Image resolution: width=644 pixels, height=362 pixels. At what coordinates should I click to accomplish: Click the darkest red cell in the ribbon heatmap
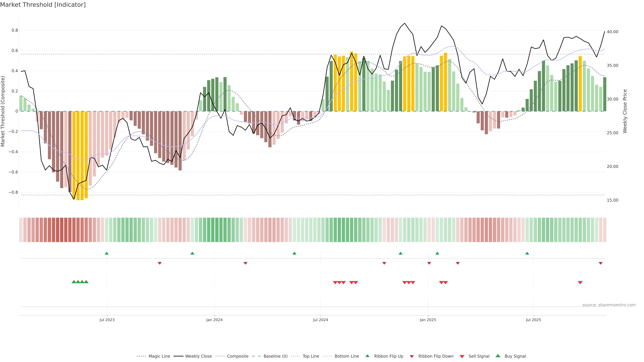[x=62, y=230]
